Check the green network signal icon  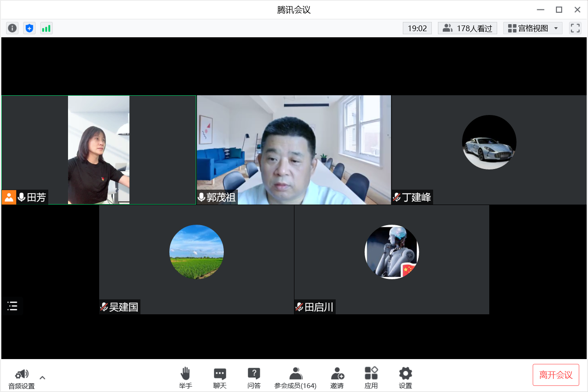[46, 28]
